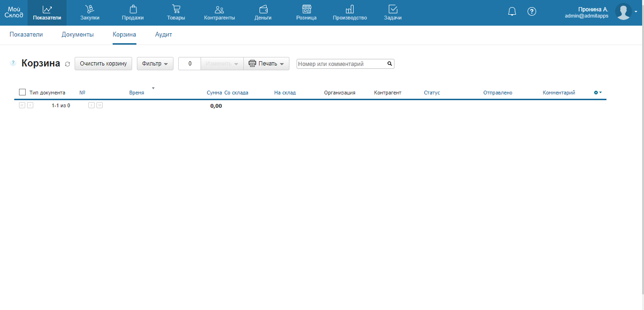Viewport: 644px width, 310px height.
Task: Sort the table by Время column
Action: pos(136,93)
